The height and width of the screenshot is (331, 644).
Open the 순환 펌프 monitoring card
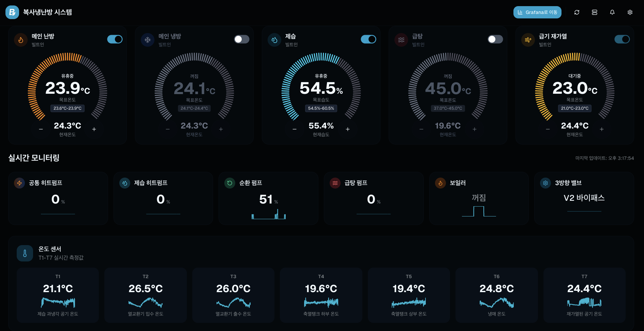[269, 198]
